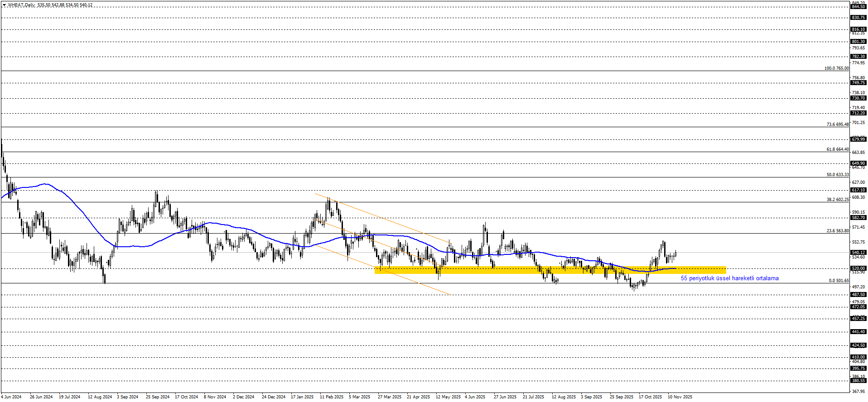Click the 487.50 price level tag

click(858, 295)
